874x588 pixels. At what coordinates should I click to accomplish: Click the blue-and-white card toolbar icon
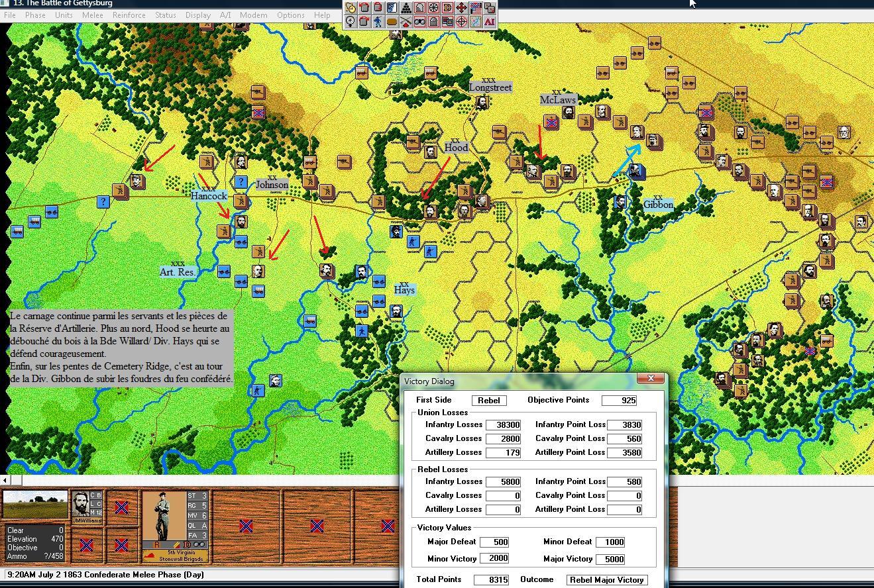point(392,8)
